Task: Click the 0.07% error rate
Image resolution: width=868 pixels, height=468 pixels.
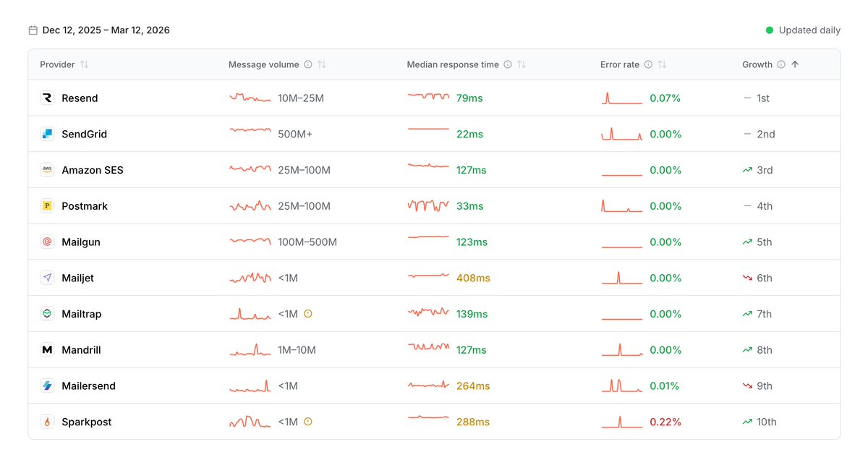Action: point(665,98)
